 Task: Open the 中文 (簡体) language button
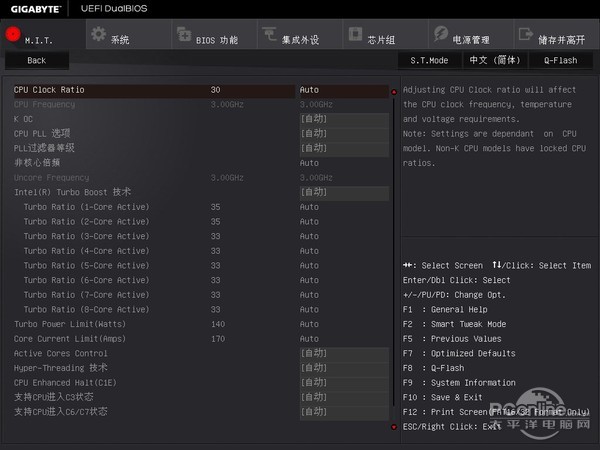point(495,60)
